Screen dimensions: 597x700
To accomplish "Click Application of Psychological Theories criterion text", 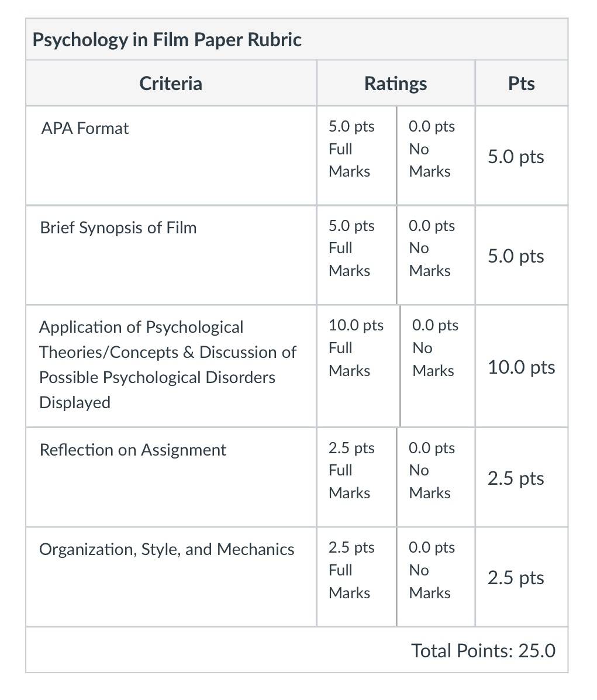I will coord(167,365).
